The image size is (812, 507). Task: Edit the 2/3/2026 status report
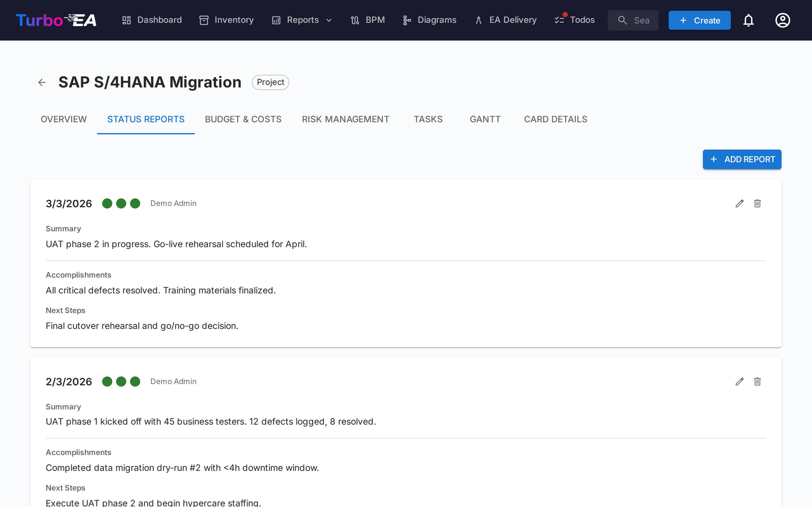pyautogui.click(x=740, y=382)
